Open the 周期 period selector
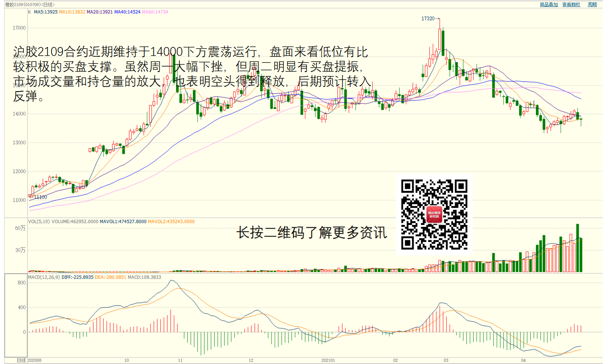The image size is (607, 364). (x=592, y=4)
